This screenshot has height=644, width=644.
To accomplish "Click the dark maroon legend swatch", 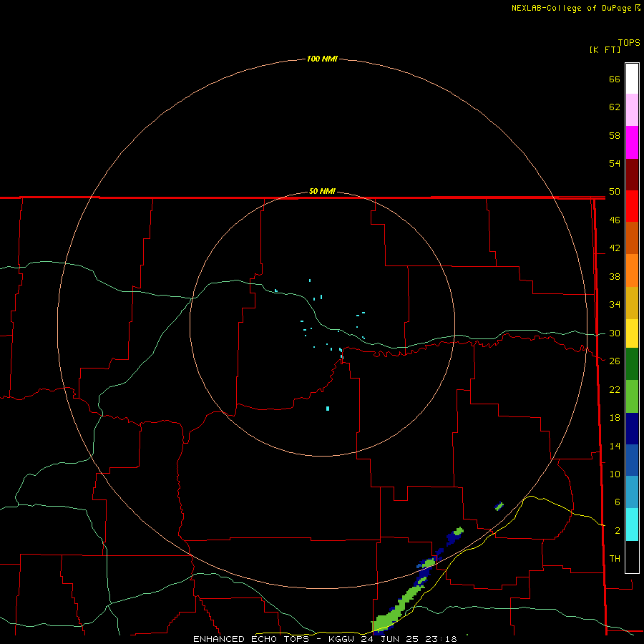I will pos(632,175).
